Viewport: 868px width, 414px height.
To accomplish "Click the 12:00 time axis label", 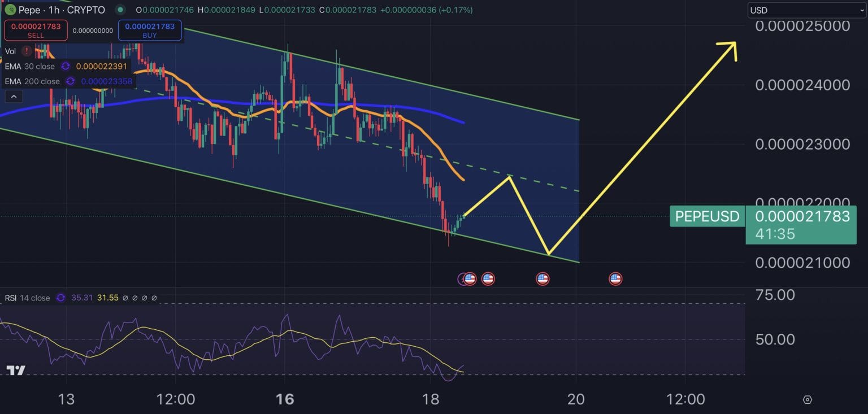I will coord(176,399).
